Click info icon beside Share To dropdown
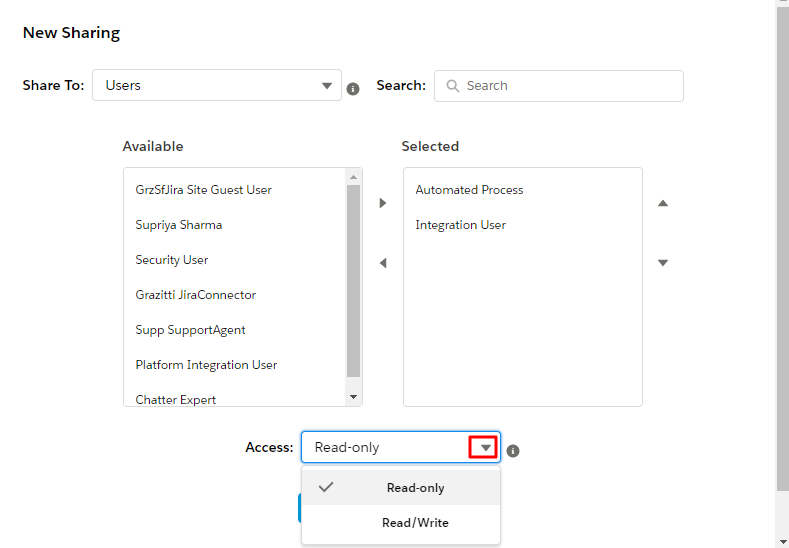This screenshot has height=548, width=789. coord(353,89)
